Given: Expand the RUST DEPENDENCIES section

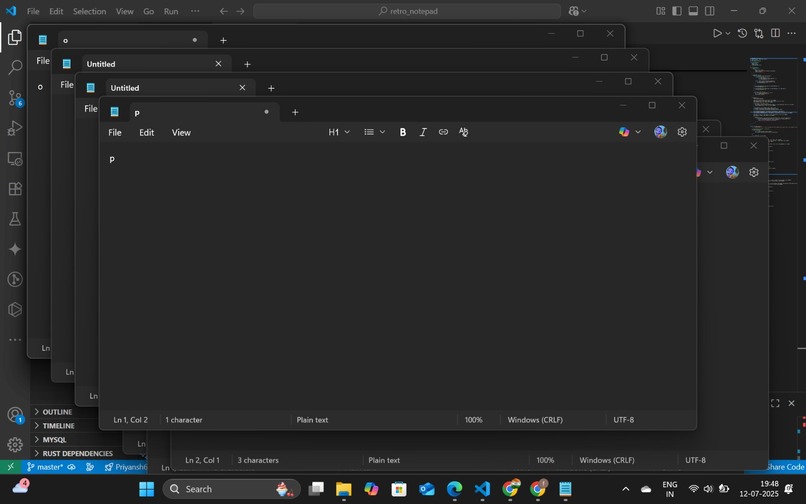Looking at the screenshot, I should (78, 454).
